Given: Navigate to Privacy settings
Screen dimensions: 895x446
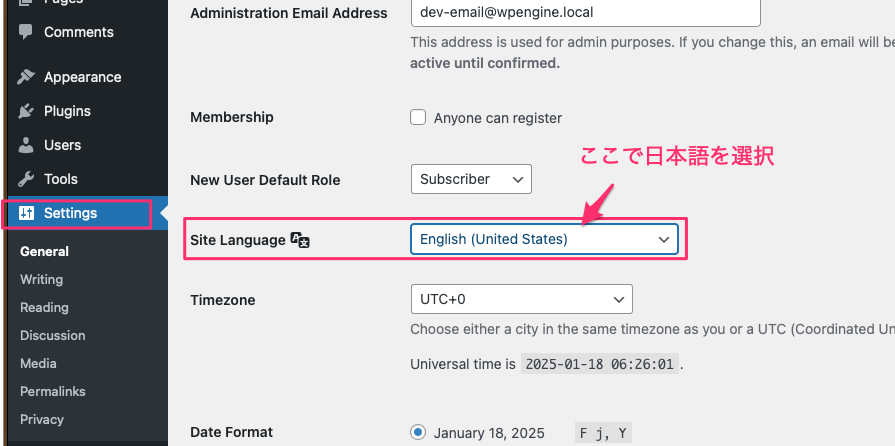Looking at the screenshot, I should point(41,419).
